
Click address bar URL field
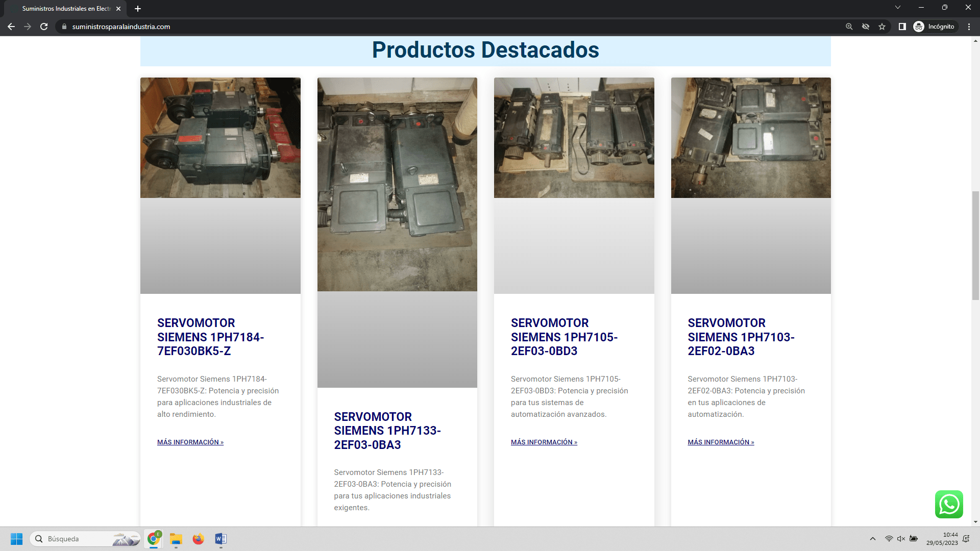point(449,27)
